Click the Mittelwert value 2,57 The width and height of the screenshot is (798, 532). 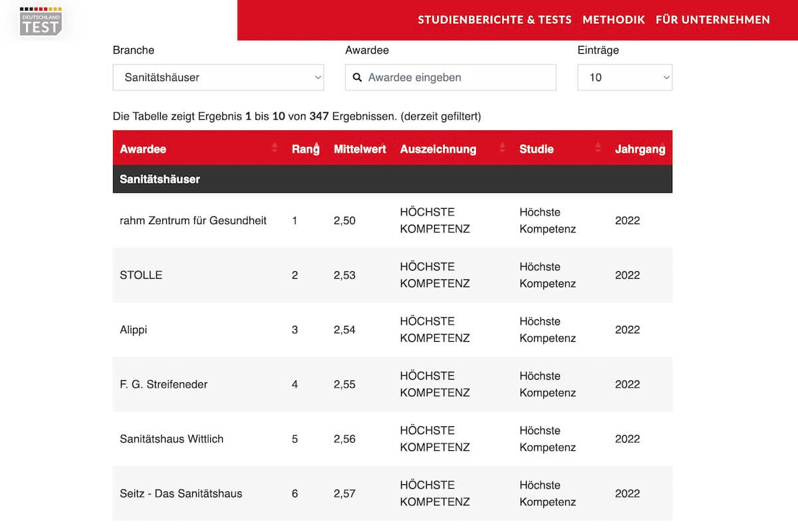344,493
